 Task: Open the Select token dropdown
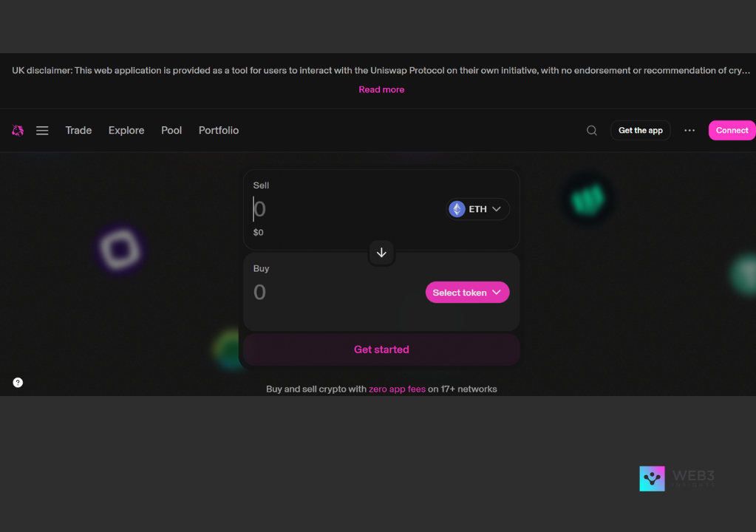coord(467,293)
